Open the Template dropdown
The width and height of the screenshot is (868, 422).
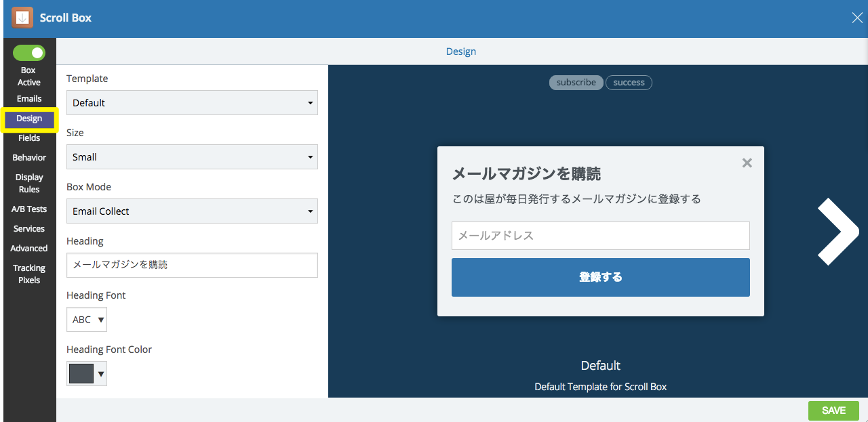pyautogui.click(x=192, y=103)
